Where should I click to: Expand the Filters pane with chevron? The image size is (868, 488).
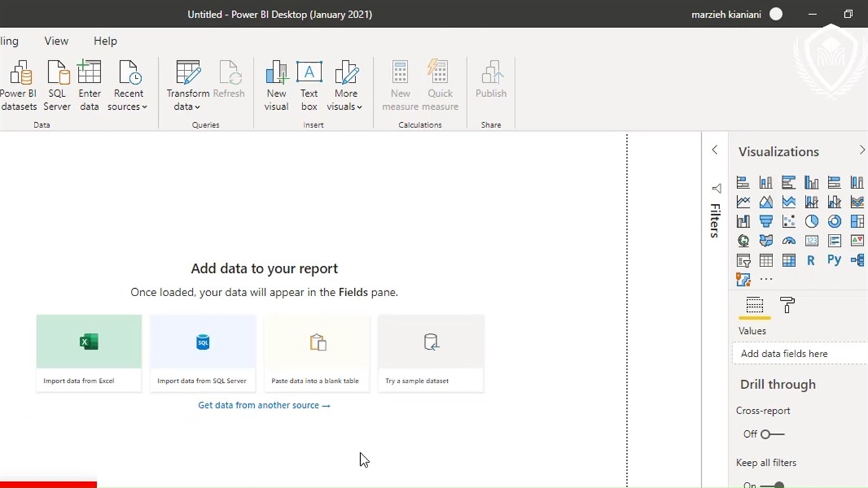coord(714,150)
